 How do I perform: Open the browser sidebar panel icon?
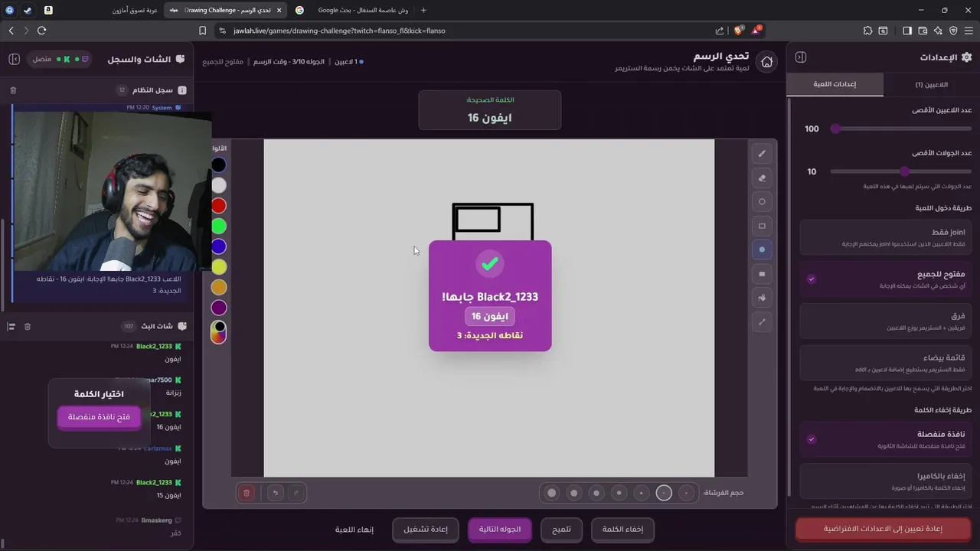[907, 31]
